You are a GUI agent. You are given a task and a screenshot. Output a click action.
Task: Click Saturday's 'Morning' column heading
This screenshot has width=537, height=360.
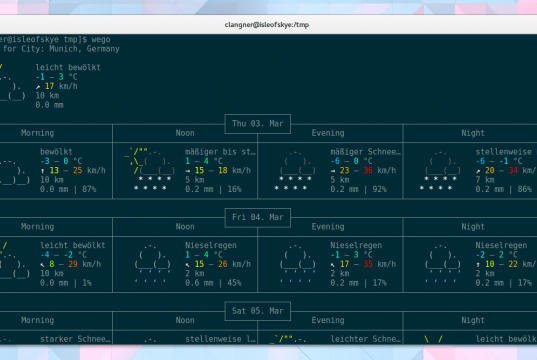(x=37, y=320)
